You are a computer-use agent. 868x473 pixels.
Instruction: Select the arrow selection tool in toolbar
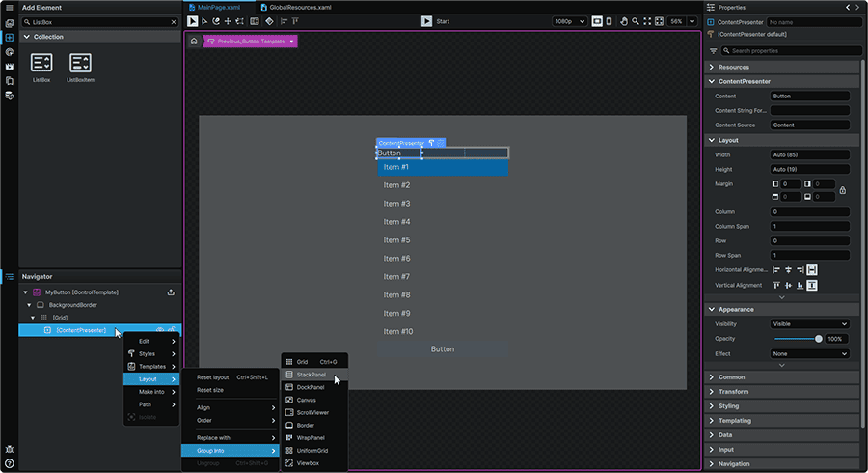[x=192, y=21]
